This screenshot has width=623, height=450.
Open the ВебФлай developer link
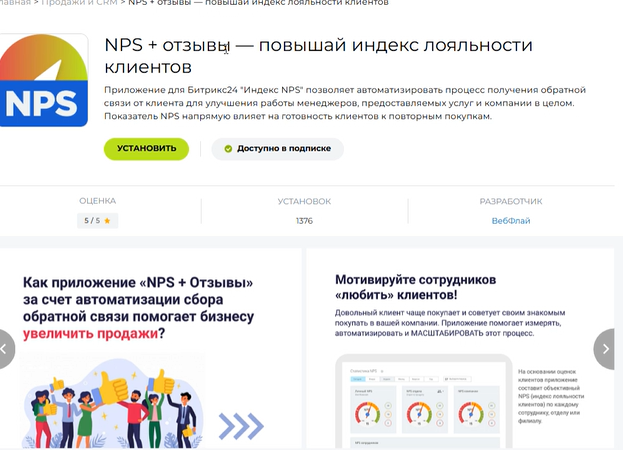(511, 221)
